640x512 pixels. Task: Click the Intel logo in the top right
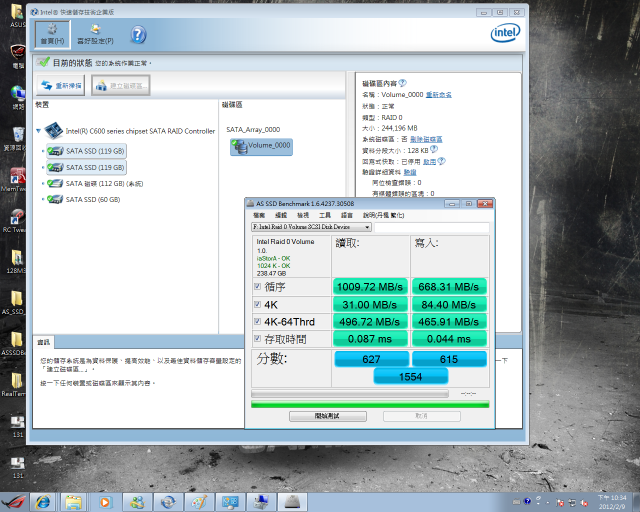point(505,33)
